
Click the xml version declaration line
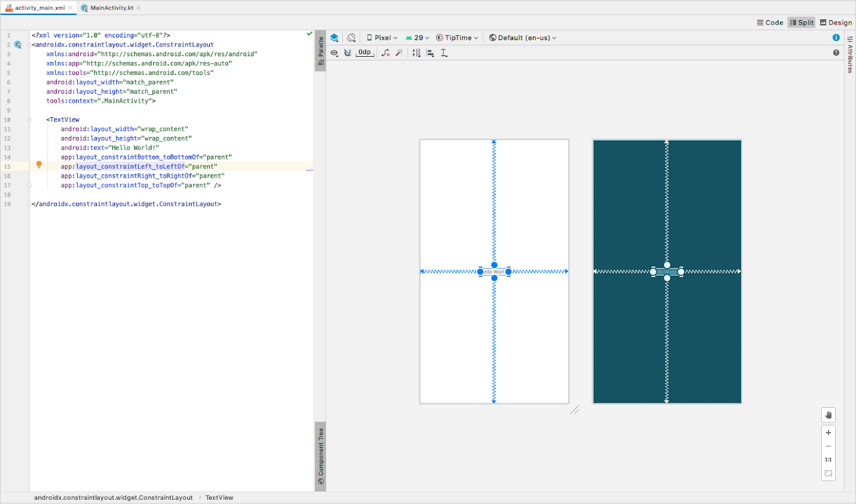101,35
